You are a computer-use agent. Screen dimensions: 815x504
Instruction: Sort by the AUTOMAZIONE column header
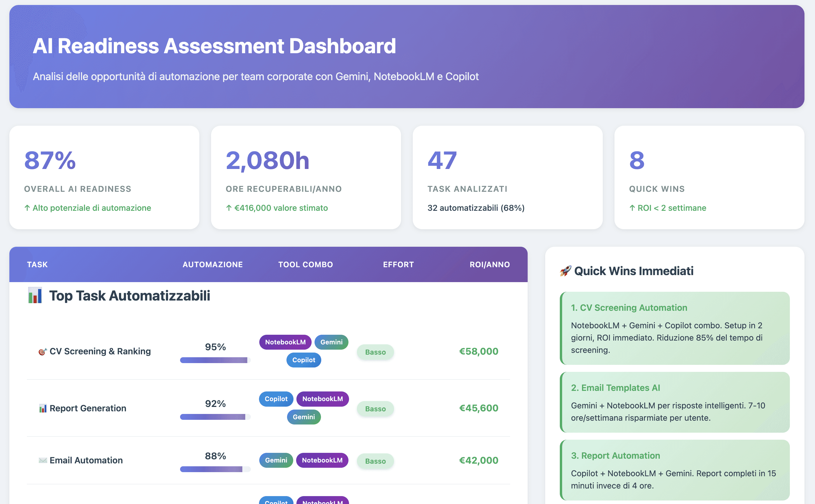coord(213,265)
